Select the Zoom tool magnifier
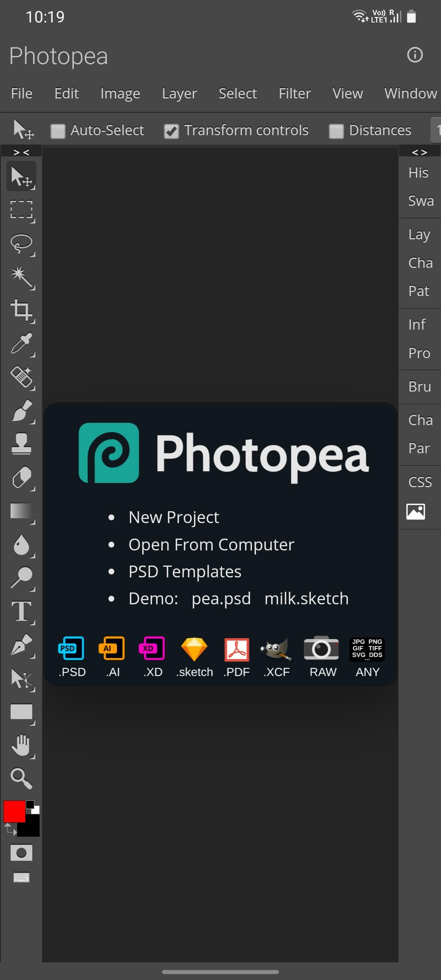441x980 pixels. [21, 778]
